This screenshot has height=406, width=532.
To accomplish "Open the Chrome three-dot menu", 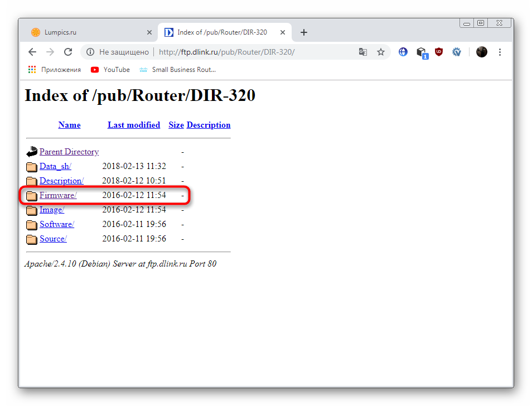I will click(500, 52).
